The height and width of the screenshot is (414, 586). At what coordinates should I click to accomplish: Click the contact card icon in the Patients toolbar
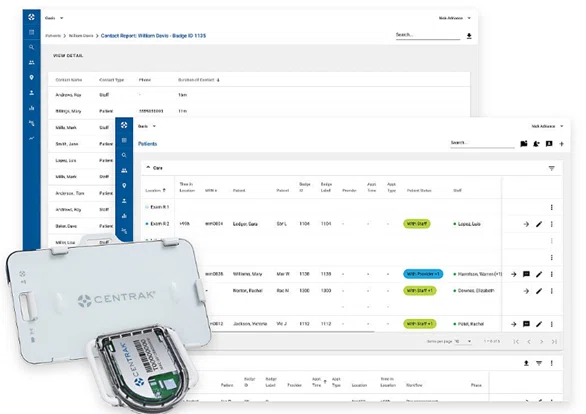(x=549, y=144)
